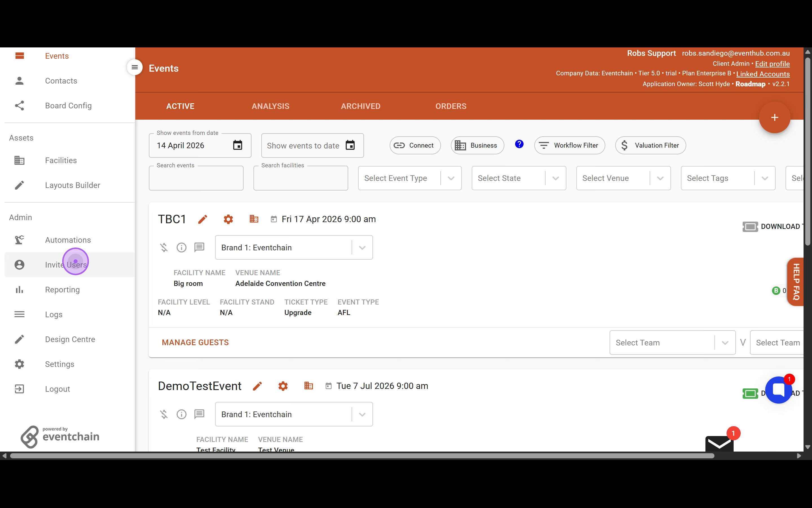Click the TBC1 info icon

tap(182, 248)
